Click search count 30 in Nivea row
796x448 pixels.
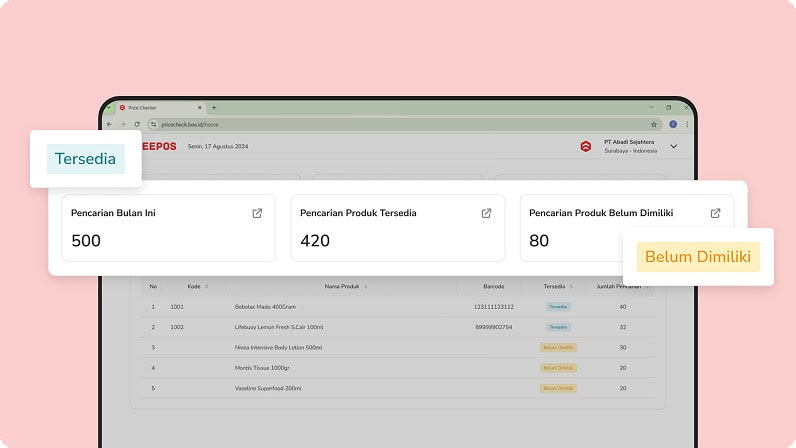[x=623, y=347]
